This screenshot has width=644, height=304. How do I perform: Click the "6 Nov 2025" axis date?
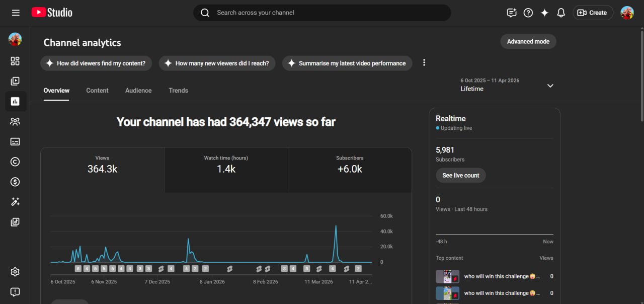click(x=104, y=282)
